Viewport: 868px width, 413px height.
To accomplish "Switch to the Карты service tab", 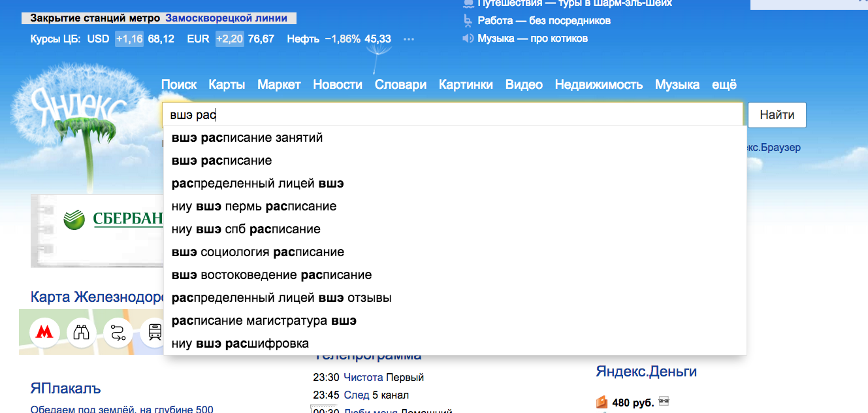I will [x=227, y=84].
